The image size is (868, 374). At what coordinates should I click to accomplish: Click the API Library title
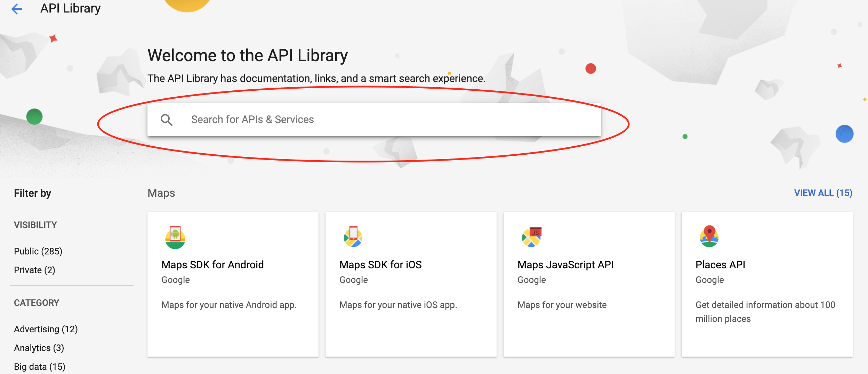tap(70, 8)
